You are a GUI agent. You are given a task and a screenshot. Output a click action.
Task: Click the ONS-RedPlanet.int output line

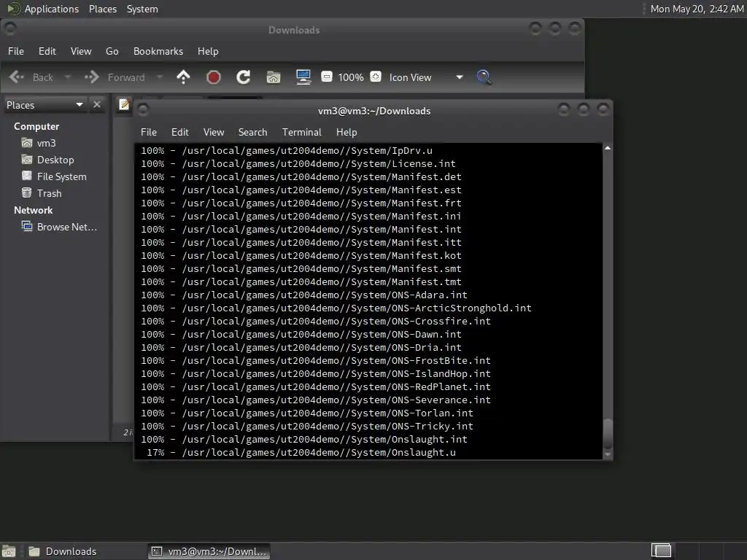[315, 386]
